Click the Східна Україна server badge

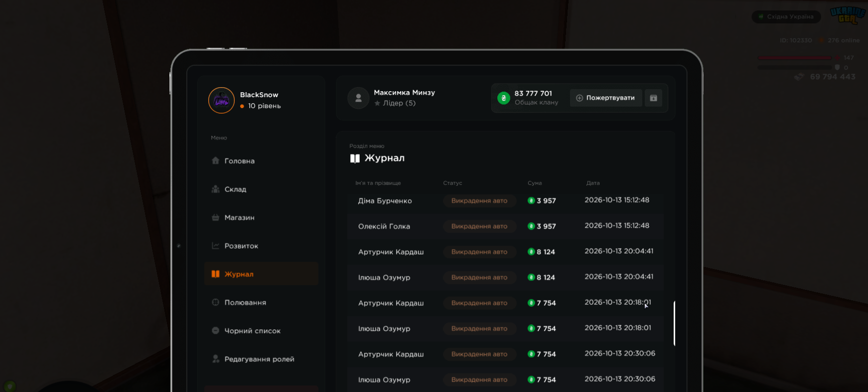click(786, 17)
